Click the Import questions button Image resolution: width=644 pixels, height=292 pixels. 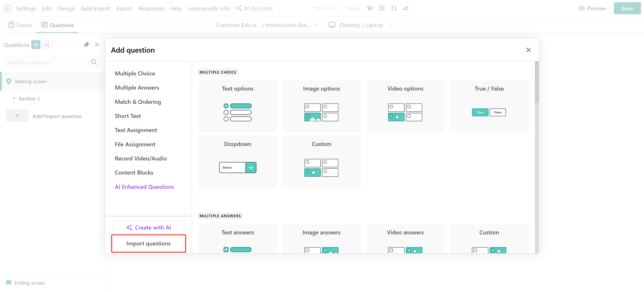click(x=148, y=243)
